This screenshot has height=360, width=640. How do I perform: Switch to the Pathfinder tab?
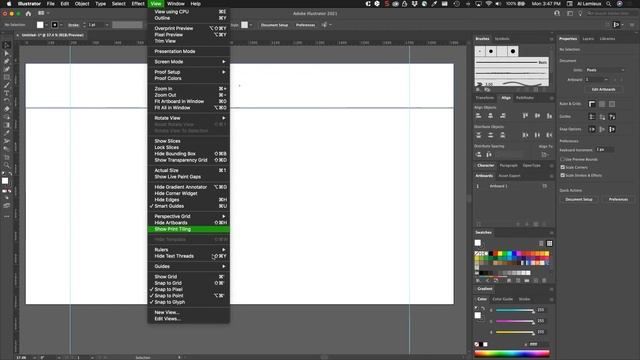[524, 98]
